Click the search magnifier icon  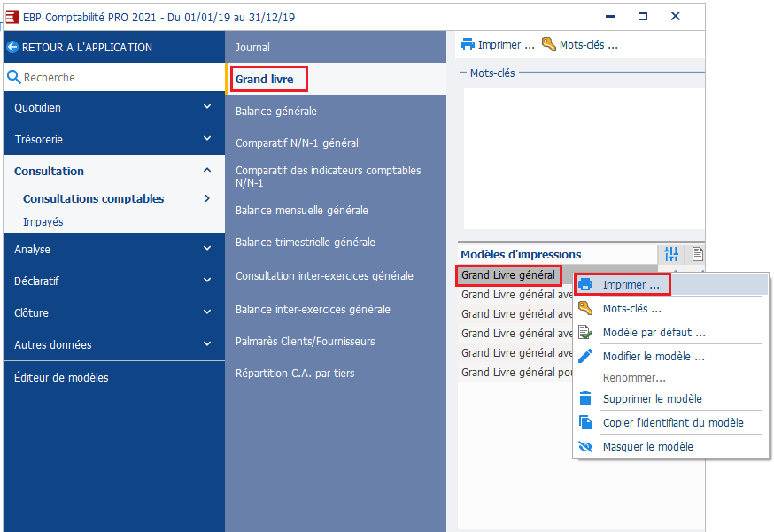tap(14, 77)
